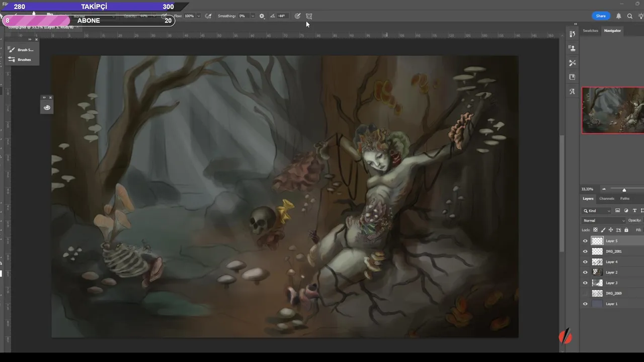Hide Layer 3 visibility

(x=585, y=283)
